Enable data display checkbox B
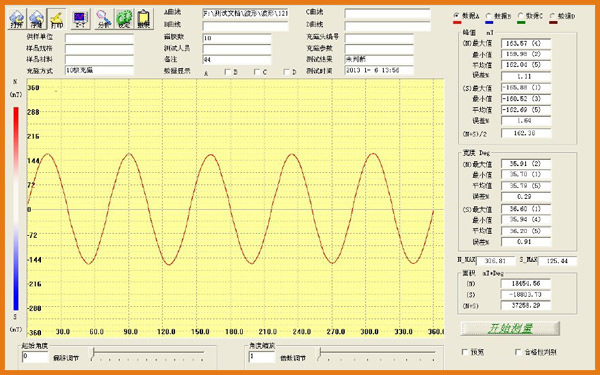 click(x=228, y=72)
